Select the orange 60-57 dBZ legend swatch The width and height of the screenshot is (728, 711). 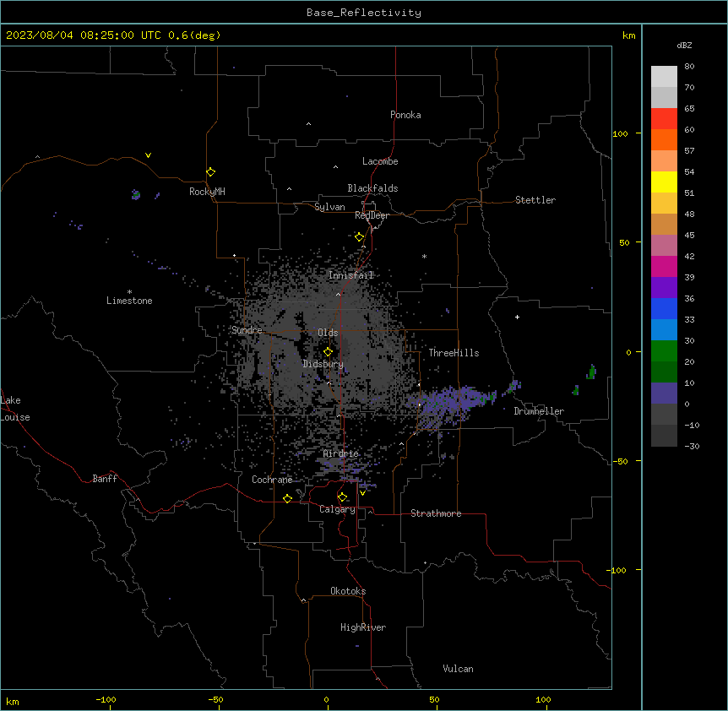(664, 139)
